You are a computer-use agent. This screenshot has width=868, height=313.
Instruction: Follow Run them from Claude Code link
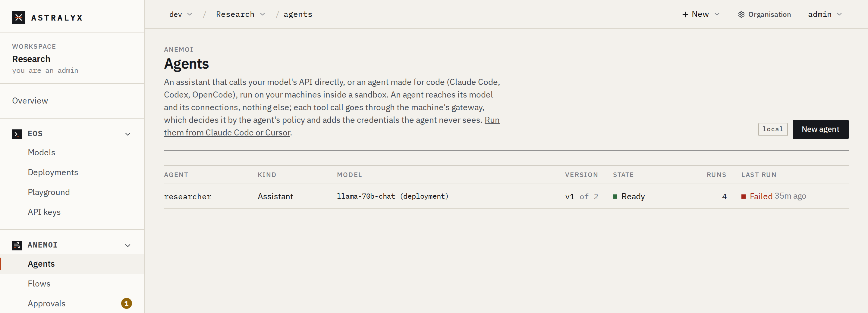(x=332, y=126)
